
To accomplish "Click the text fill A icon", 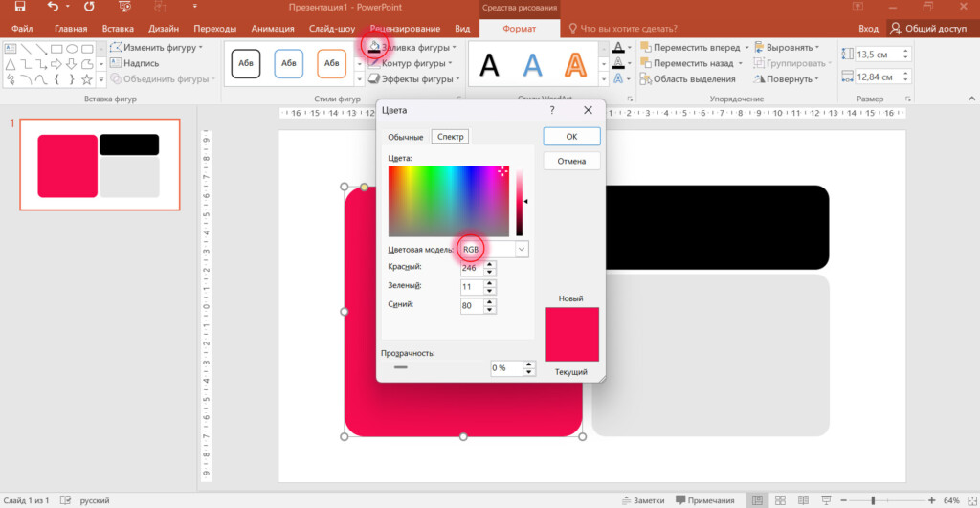I will tap(618, 48).
